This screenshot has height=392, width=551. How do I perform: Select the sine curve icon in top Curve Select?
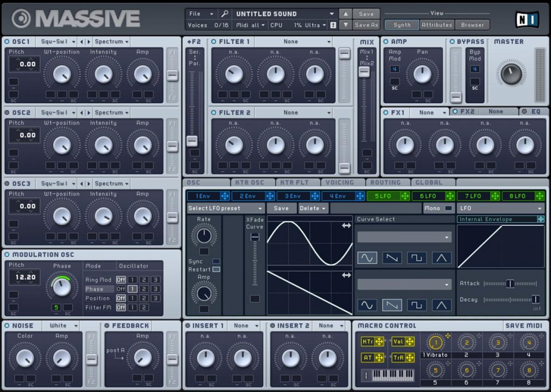pyautogui.click(x=367, y=258)
